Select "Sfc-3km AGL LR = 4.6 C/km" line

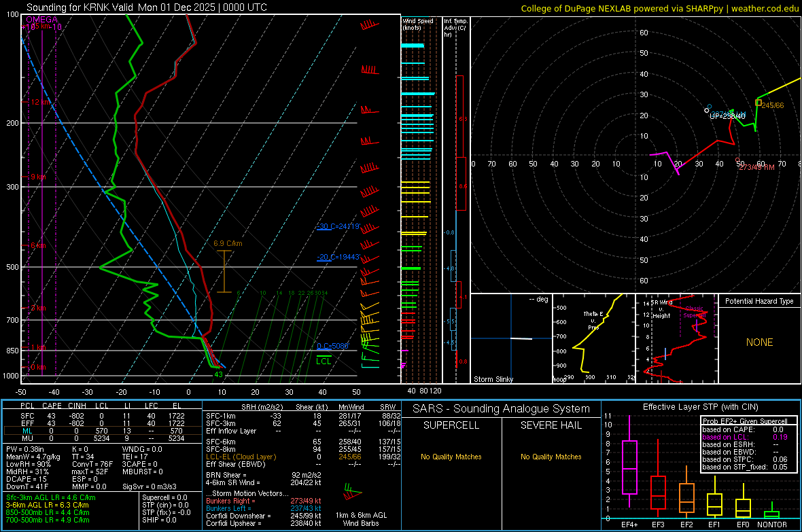(51, 497)
